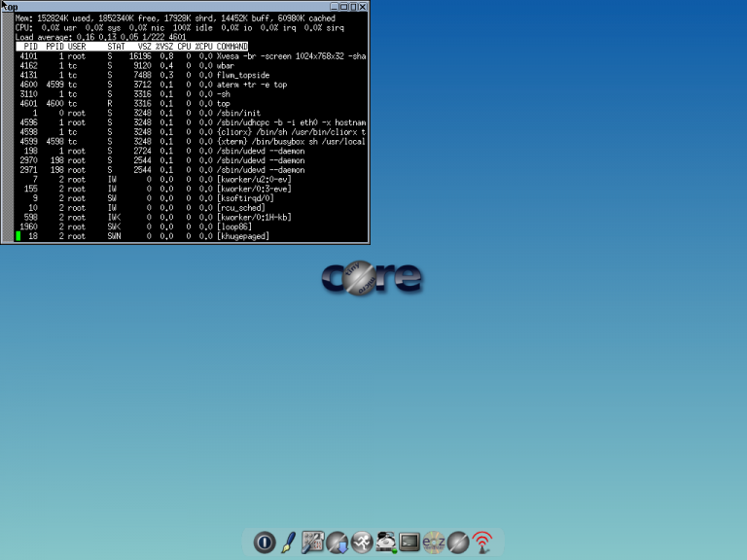The image size is (747, 560).
Task: Open the ezremaster disc icon
Action: click(434, 542)
